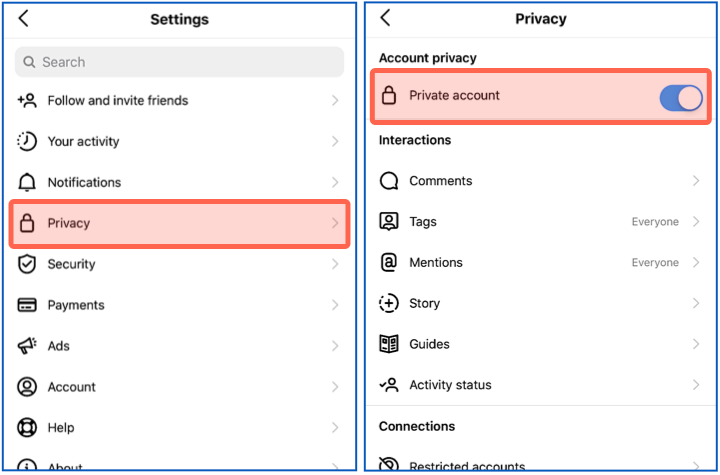This screenshot has height=475, width=720.
Task: Click the speech bubble Comments icon
Action: [390, 181]
